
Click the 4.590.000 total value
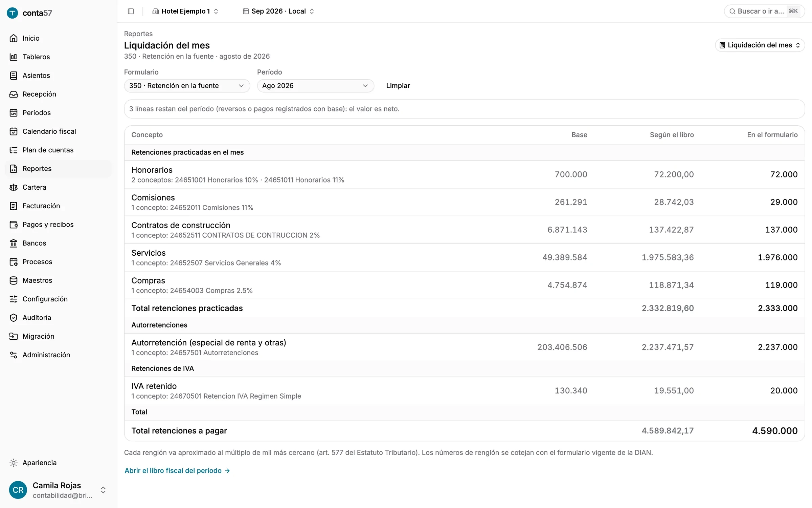click(x=775, y=431)
